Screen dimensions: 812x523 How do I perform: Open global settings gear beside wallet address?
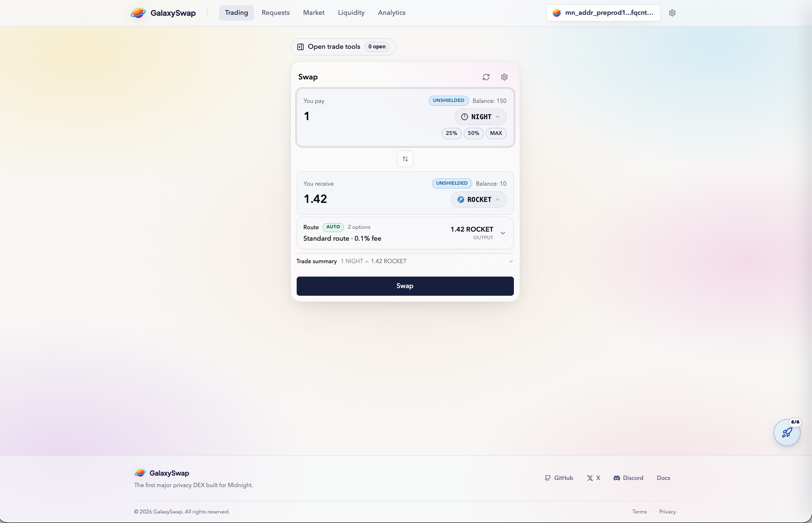pos(672,13)
